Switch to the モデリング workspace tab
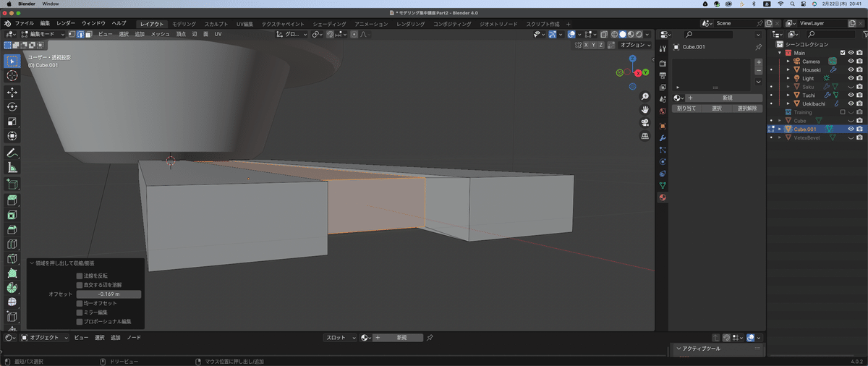The image size is (868, 366). click(184, 24)
